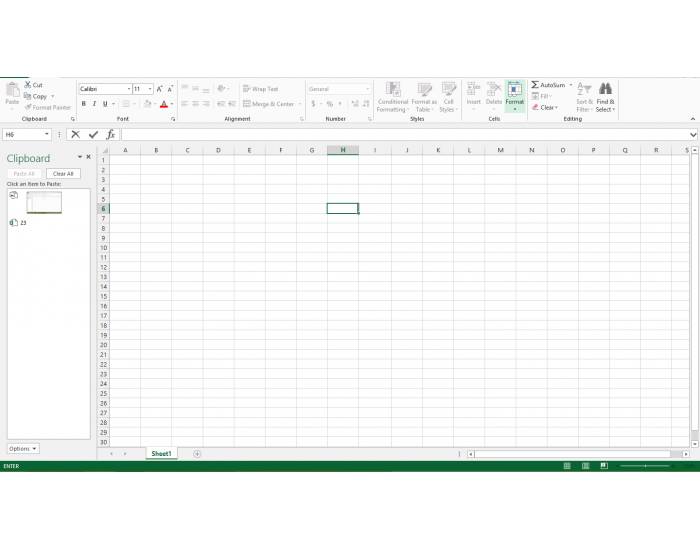Decrease font size with the small A
700x550 pixels.
(170, 89)
